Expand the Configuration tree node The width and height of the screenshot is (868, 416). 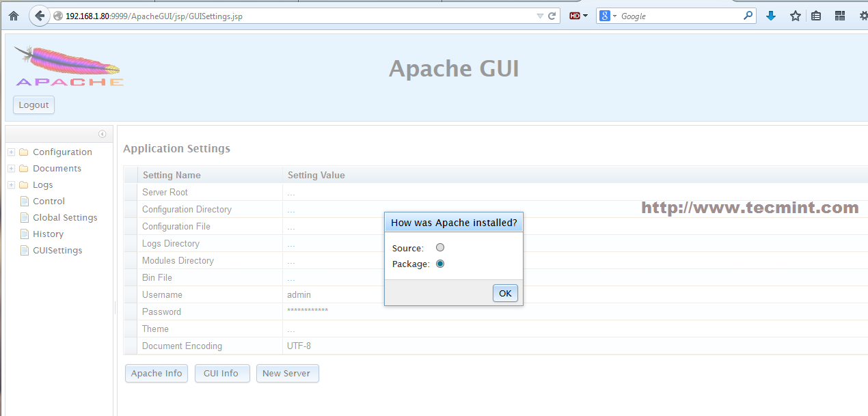tap(12, 152)
